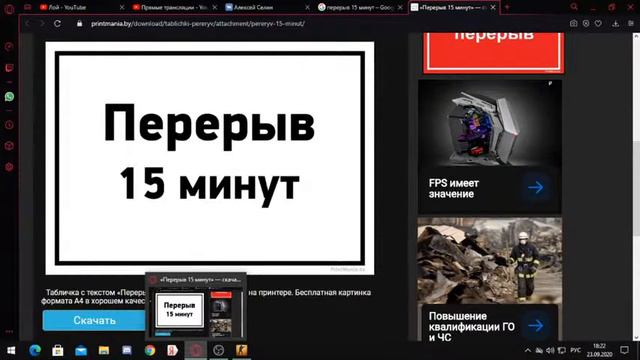Reload the current page
The height and width of the screenshot is (360, 640).
(x=58, y=24)
